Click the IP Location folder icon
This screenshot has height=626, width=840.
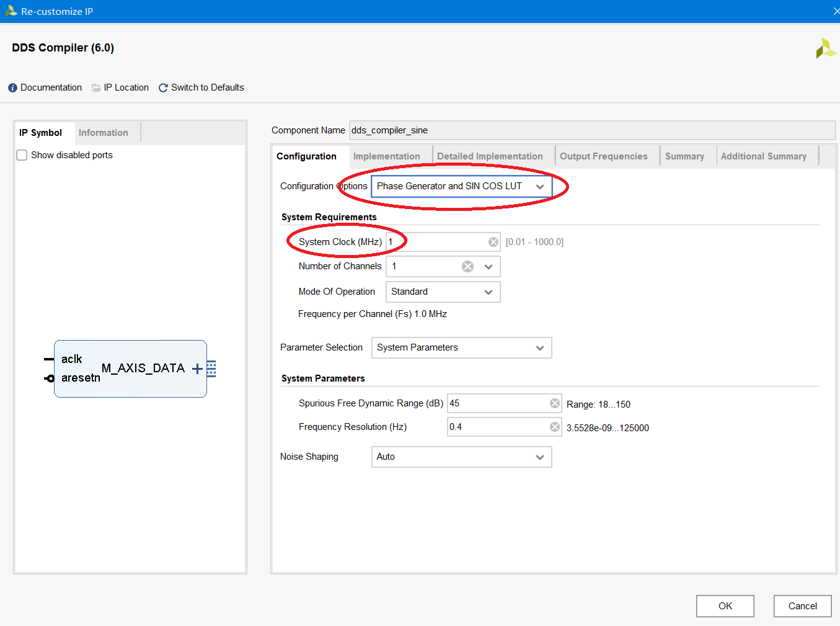(x=96, y=88)
